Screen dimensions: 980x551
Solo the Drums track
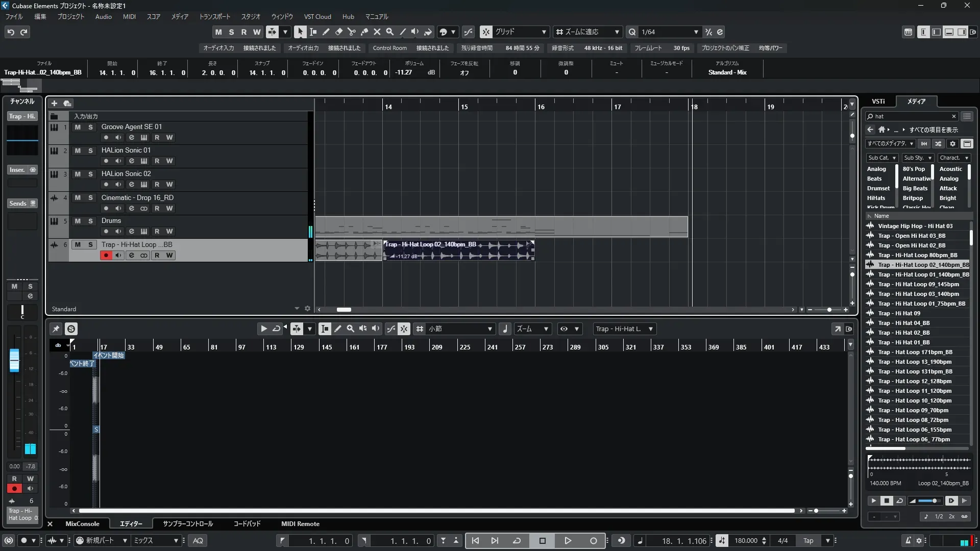90,221
